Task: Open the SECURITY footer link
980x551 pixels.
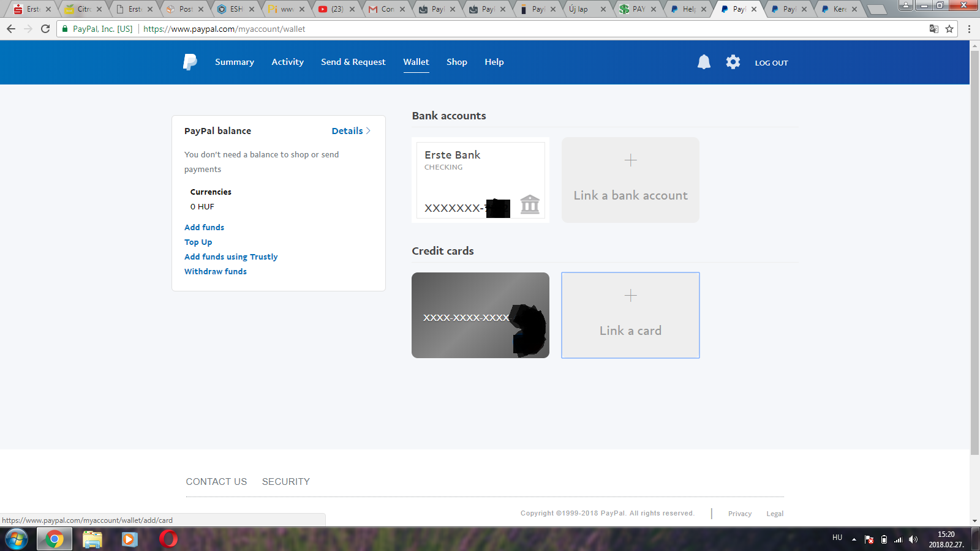Action: pos(286,482)
